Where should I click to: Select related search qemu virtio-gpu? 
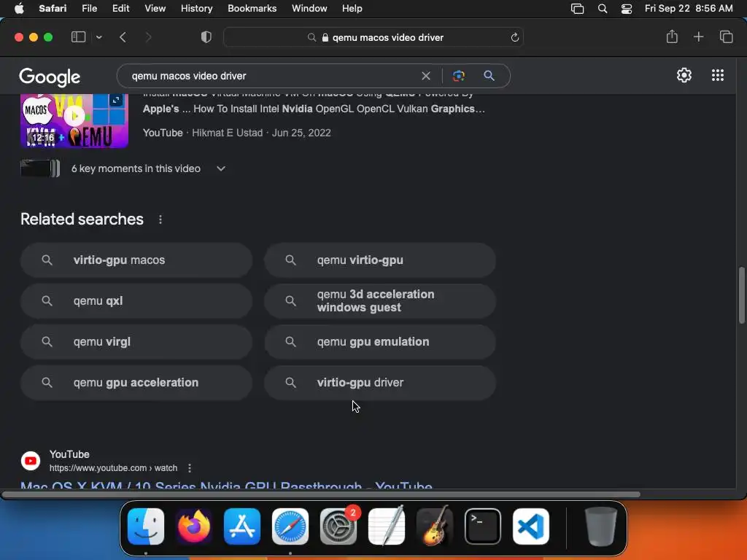(380, 260)
